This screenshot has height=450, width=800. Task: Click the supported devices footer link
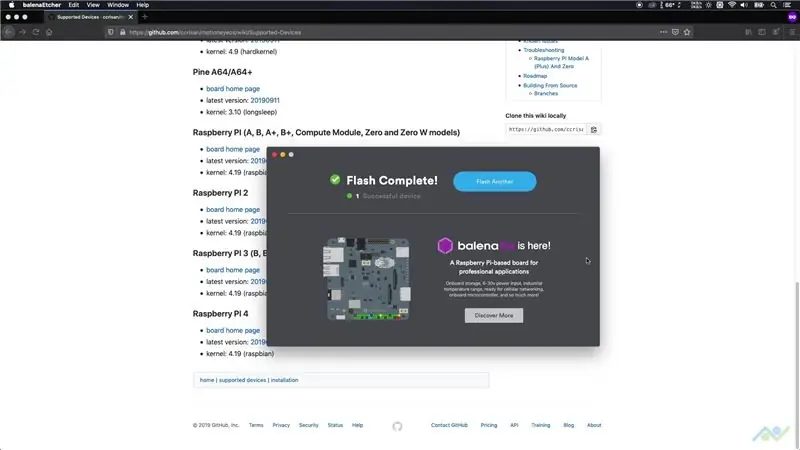pyautogui.click(x=242, y=380)
